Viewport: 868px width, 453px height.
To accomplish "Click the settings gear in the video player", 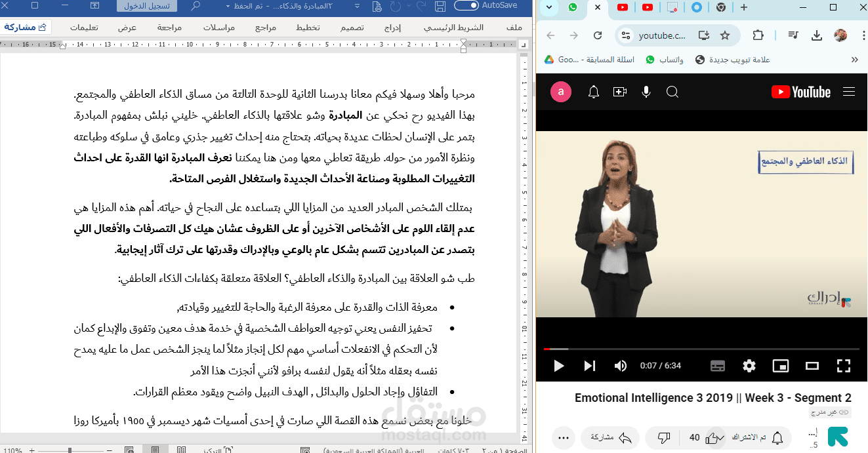I will coord(749,365).
